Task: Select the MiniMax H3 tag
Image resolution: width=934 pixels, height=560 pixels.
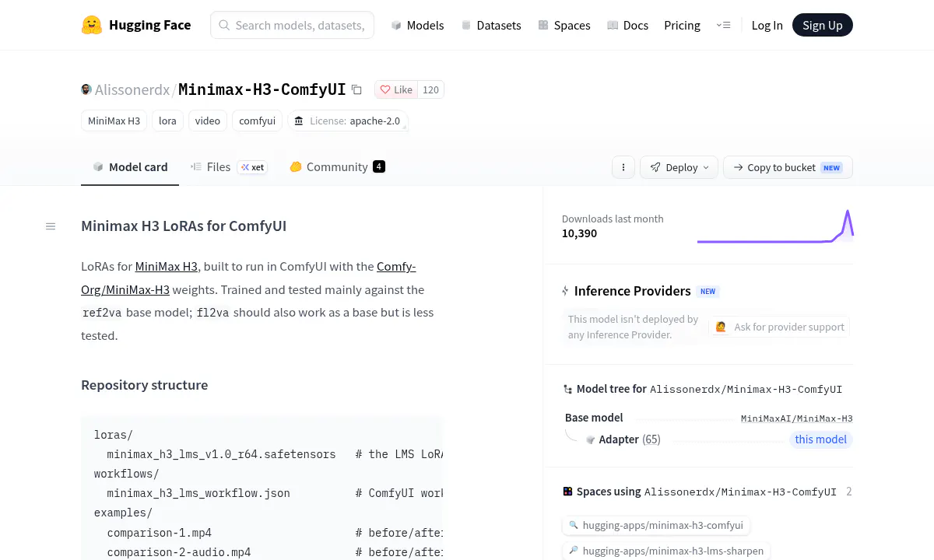Action: 114,121
